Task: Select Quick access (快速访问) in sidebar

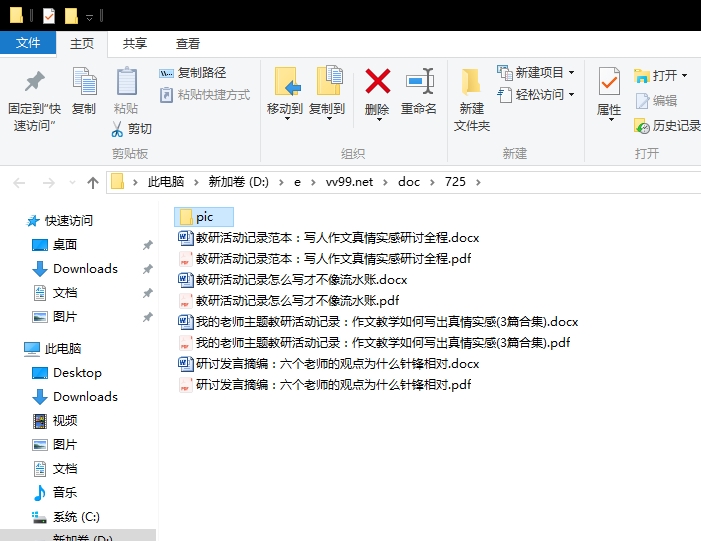Action: click(69, 221)
